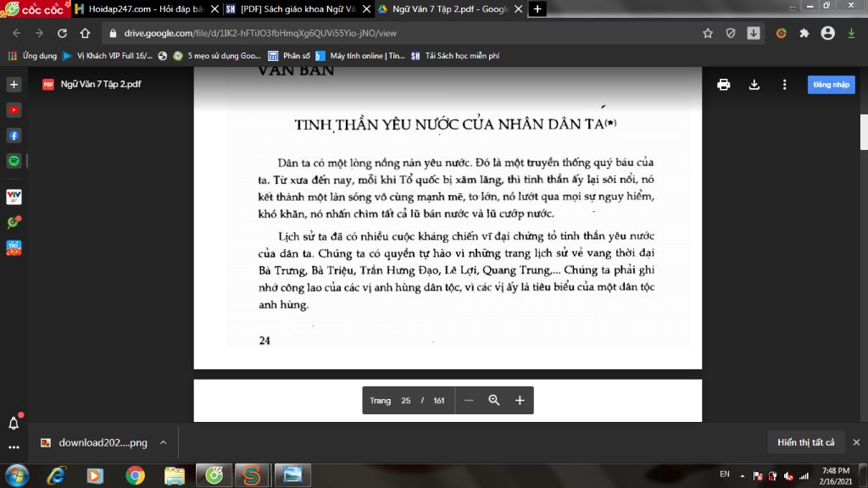
Task: Reload the current page
Action: [x=62, y=33]
